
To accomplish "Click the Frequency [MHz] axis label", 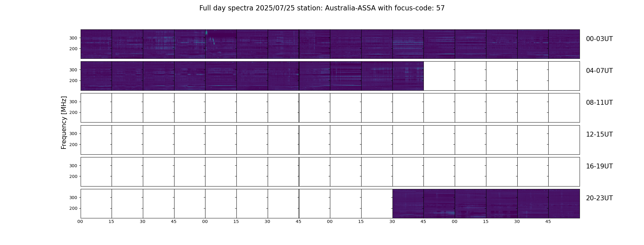I will pos(64,123).
